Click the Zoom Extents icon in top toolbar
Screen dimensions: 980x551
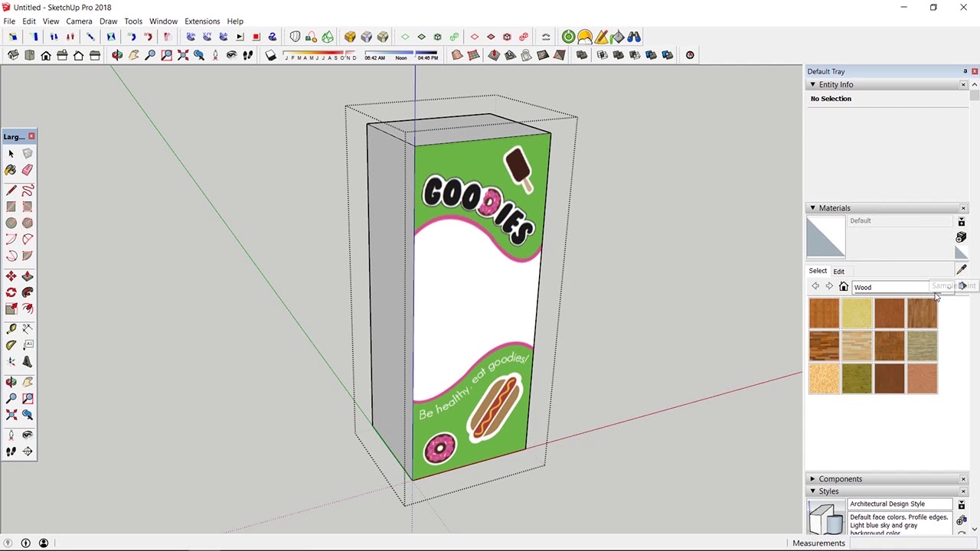(183, 55)
